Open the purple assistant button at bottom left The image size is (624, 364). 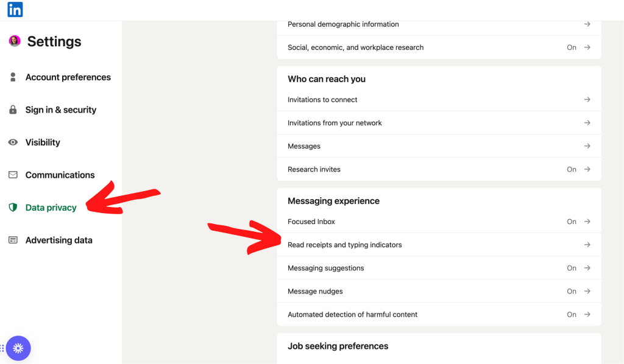(19, 348)
